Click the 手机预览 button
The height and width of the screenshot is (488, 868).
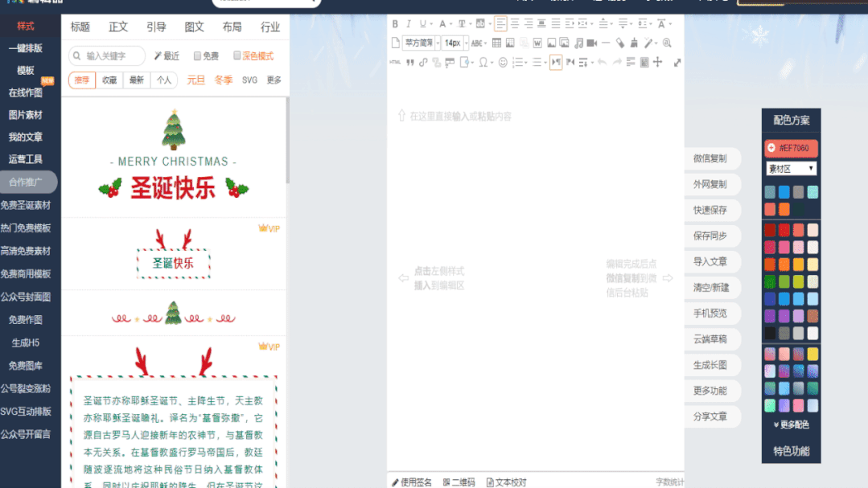[x=711, y=314]
